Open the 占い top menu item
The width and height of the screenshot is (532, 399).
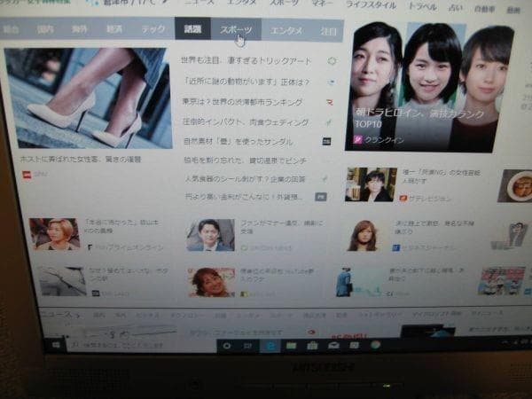456,7
